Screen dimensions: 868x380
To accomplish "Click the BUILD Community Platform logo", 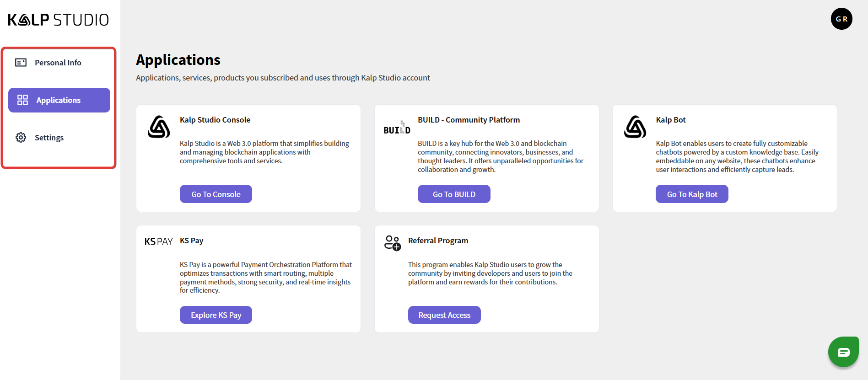I will click(397, 128).
